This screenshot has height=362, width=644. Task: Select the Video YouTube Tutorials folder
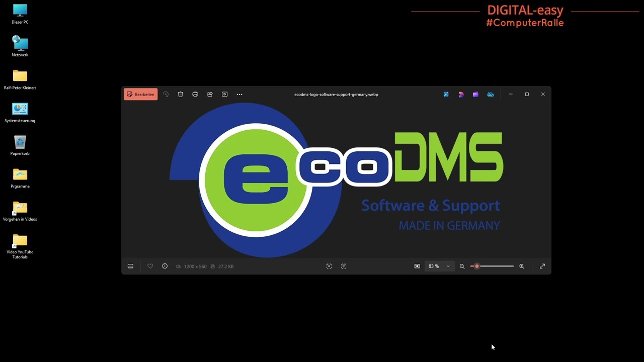[x=20, y=246]
